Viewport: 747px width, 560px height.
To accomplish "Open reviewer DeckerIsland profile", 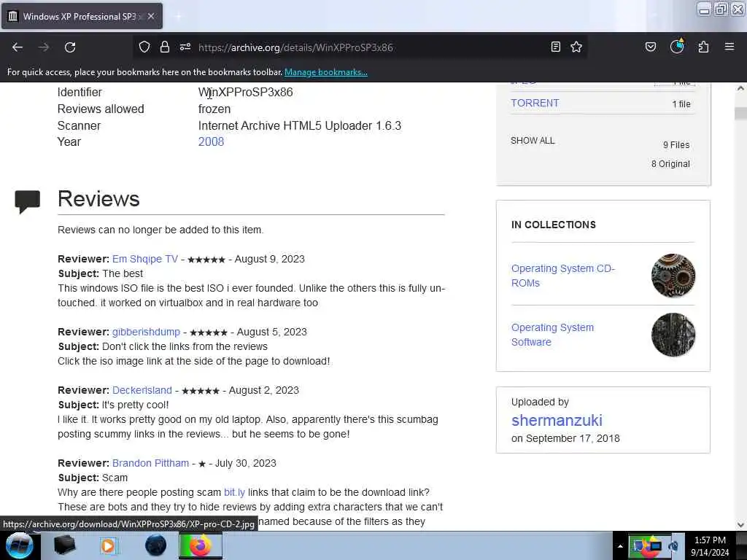I will click(142, 391).
